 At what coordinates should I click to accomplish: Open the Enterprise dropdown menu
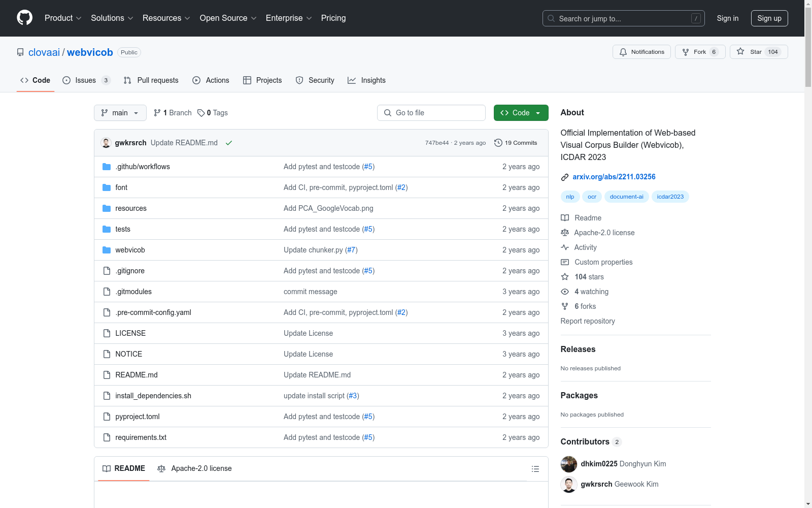click(289, 18)
